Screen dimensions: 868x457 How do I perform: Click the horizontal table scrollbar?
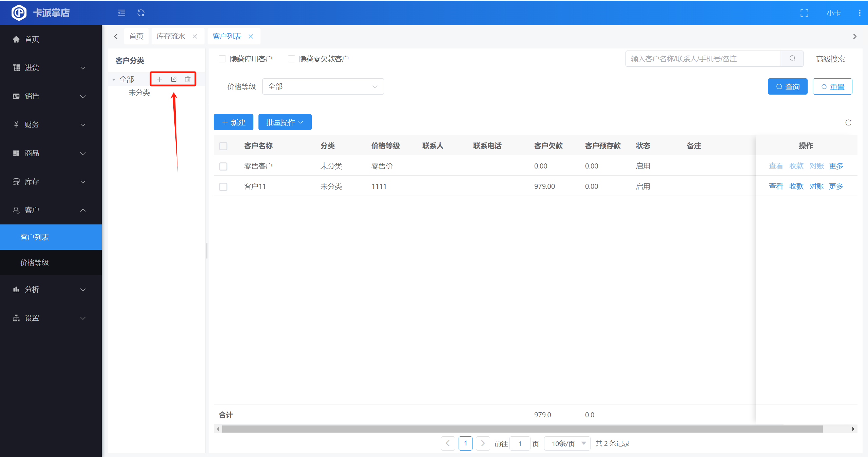point(522,429)
